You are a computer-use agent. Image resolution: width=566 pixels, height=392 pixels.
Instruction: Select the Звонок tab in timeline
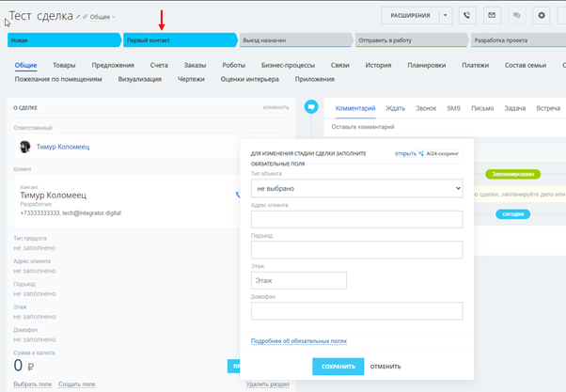[426, 108]
